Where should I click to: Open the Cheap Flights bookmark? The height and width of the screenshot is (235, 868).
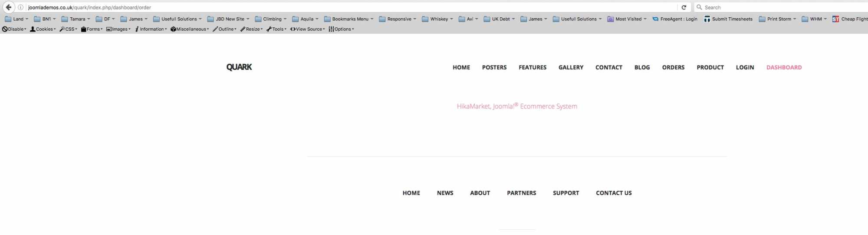click(850, 19)
